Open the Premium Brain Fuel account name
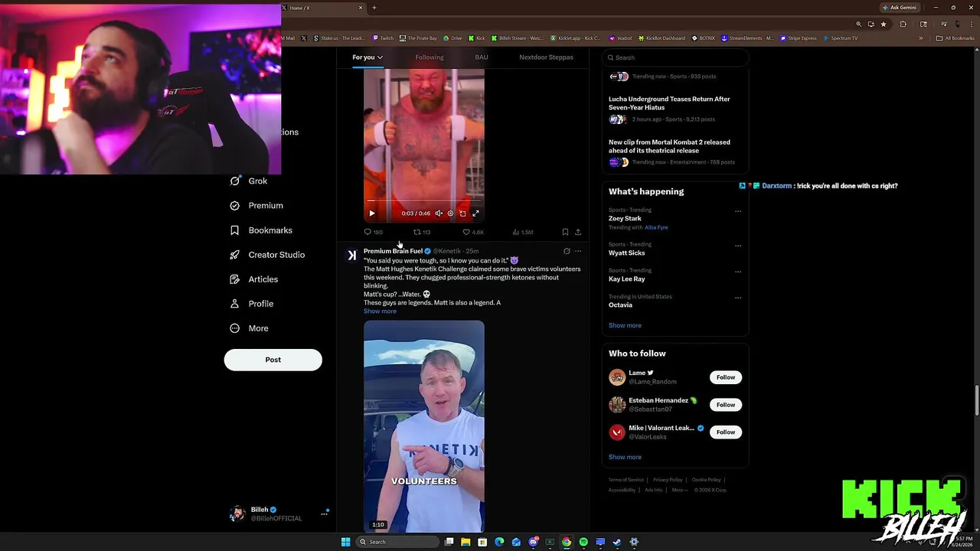 (x=393, y=251)
